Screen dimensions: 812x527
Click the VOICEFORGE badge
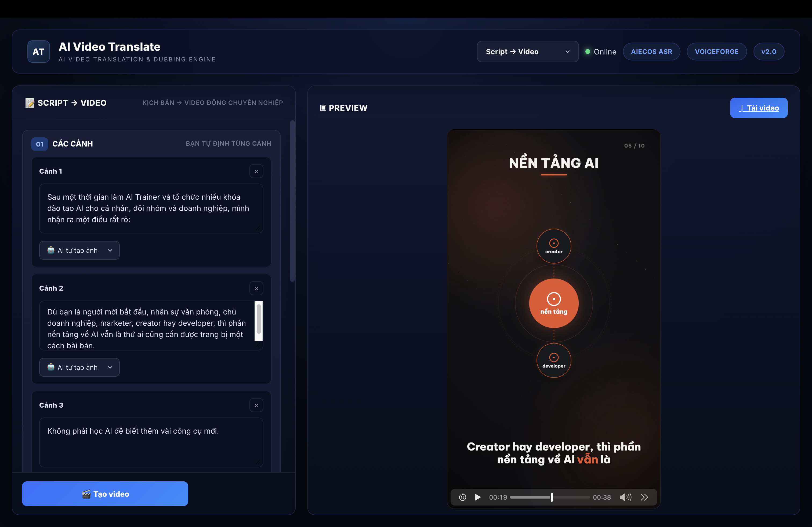tap(716, 52)
